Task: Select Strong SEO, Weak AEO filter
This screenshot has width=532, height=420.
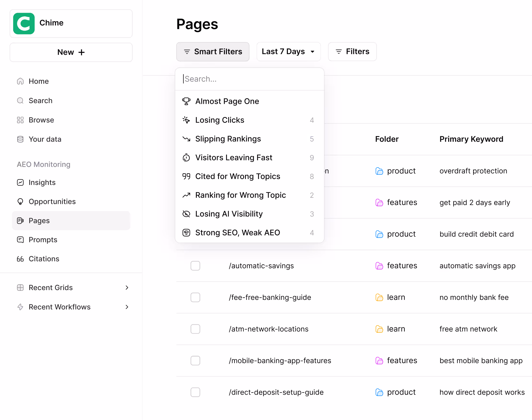Action: point(237,233)
